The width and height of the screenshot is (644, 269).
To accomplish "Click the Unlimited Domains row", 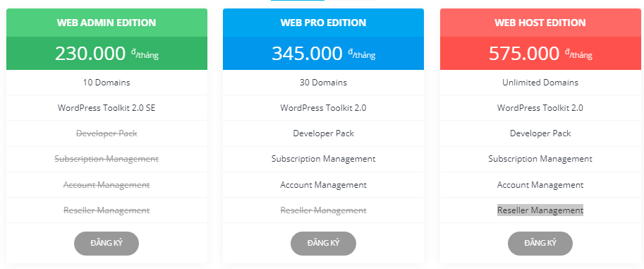I will coord(540,83).
